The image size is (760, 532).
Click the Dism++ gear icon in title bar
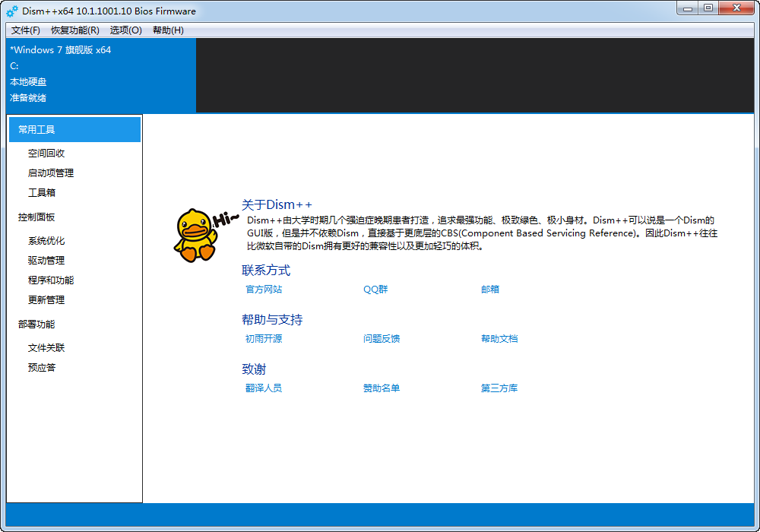click(x=12, y=11)
